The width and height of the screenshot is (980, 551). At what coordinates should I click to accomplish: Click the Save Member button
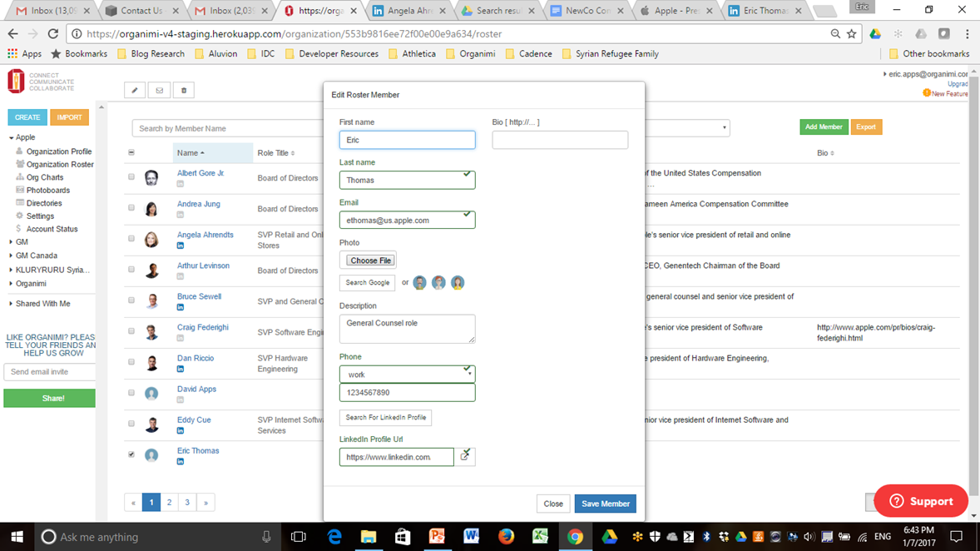605,504
